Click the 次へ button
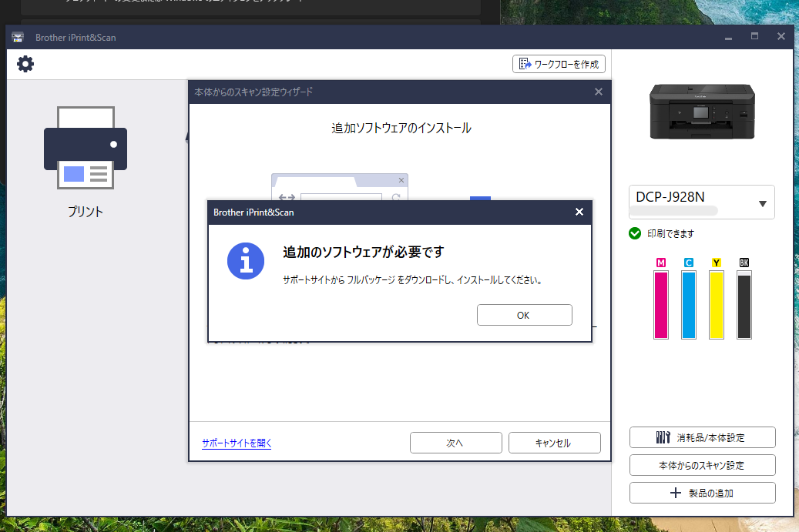 click(x=455, y=443)
